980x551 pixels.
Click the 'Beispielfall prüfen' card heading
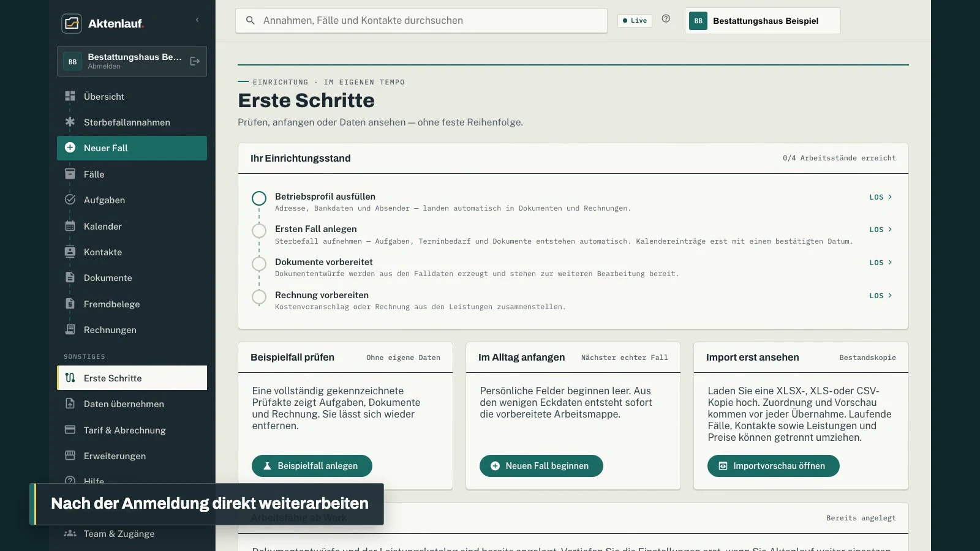[292, 357]
